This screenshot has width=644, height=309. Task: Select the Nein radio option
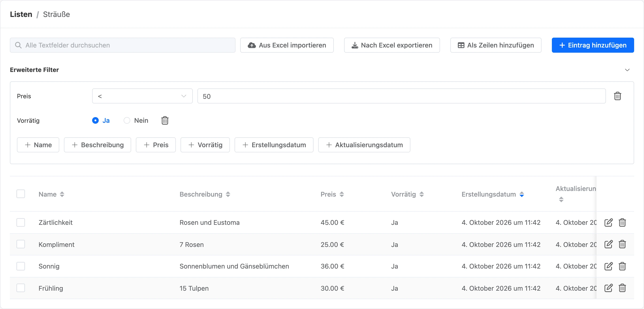click(127, 120)
